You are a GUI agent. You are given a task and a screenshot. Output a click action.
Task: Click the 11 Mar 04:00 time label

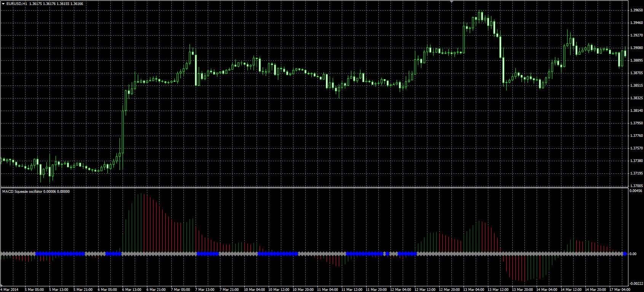328,290
